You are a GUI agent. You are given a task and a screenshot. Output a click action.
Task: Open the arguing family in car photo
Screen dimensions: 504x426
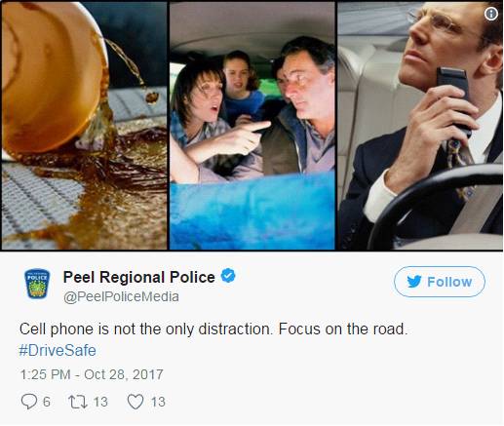click(x=252, y=126)
